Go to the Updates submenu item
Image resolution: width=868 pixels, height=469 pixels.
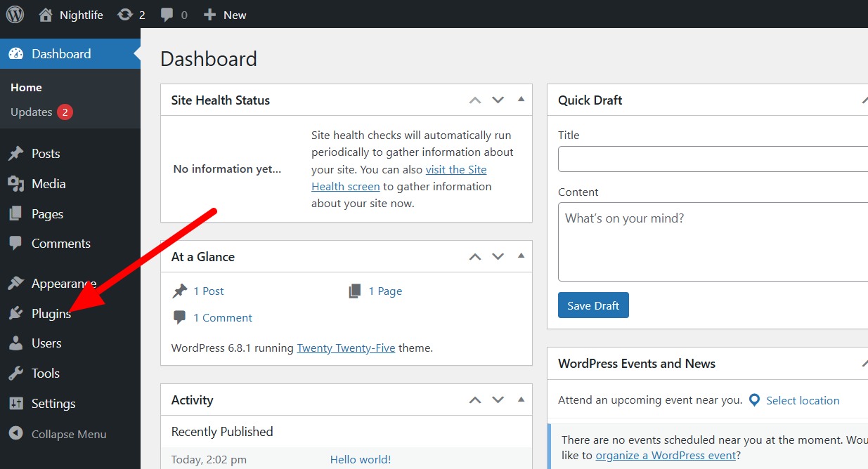tap(32, 112)
